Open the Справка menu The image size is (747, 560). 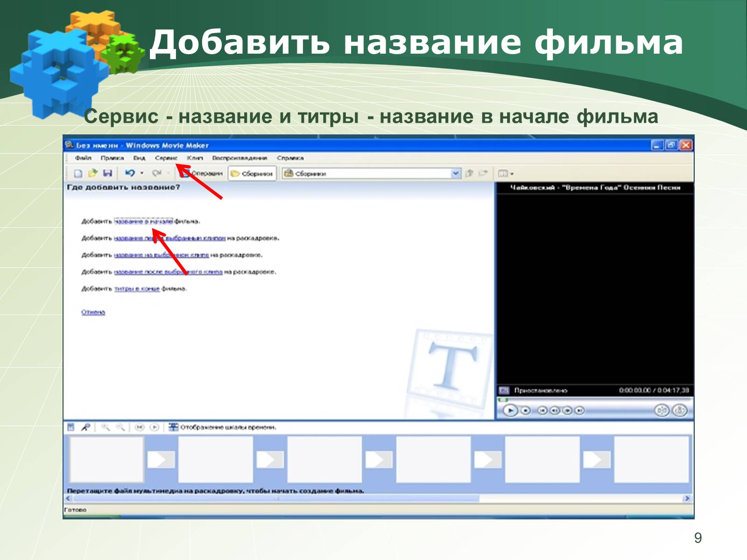290,158
